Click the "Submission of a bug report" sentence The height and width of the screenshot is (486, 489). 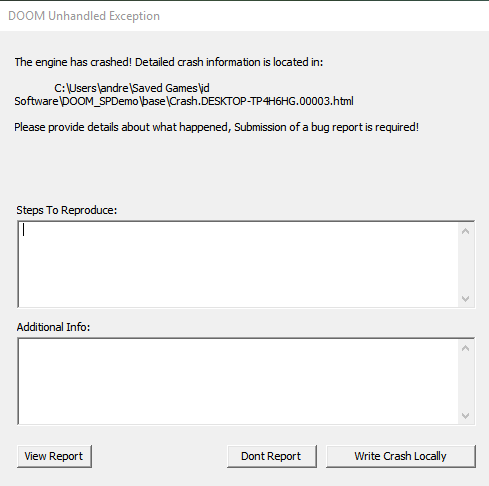click(326, 127)
